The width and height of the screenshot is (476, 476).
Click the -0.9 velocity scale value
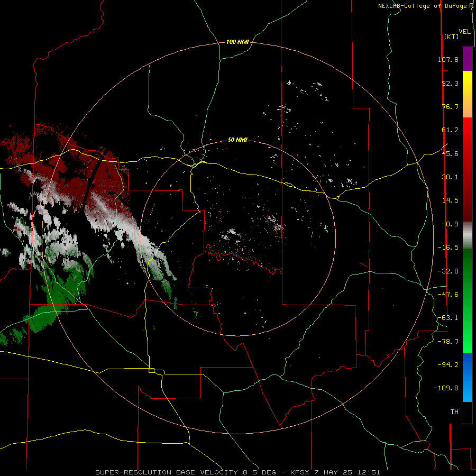tap(450, 224)
